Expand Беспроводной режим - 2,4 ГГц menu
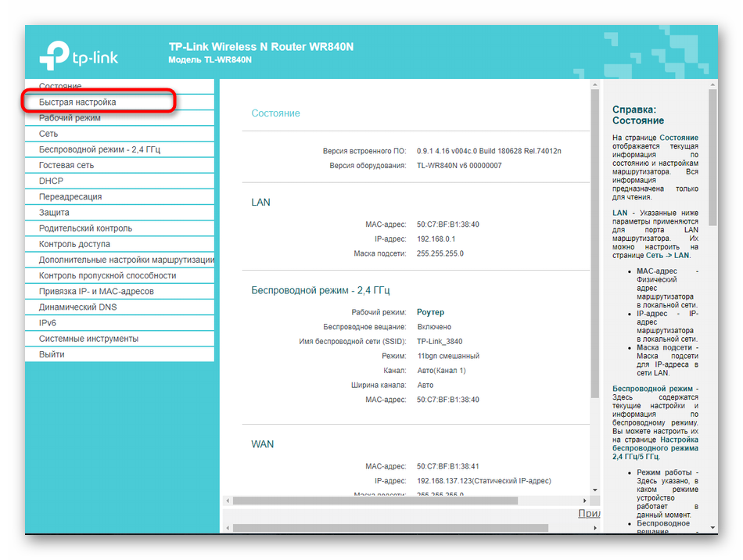This screenshot has height=560, width=743. tap(99, 149)
